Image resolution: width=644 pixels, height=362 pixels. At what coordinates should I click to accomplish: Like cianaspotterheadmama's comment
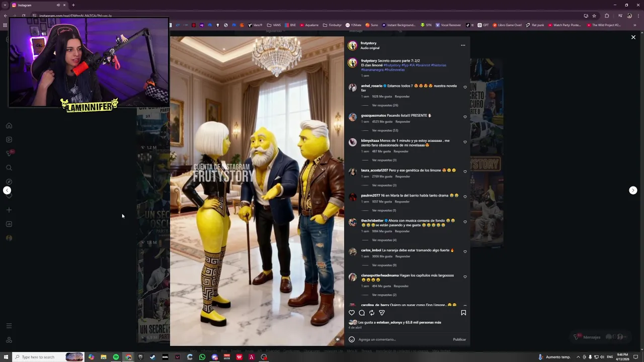click(x=465, y=277)
